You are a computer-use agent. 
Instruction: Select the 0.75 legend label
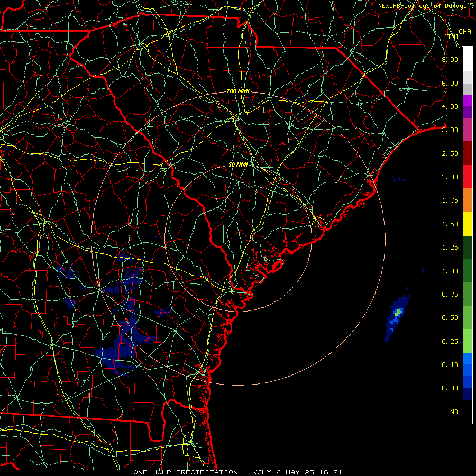tap(450, 295)
